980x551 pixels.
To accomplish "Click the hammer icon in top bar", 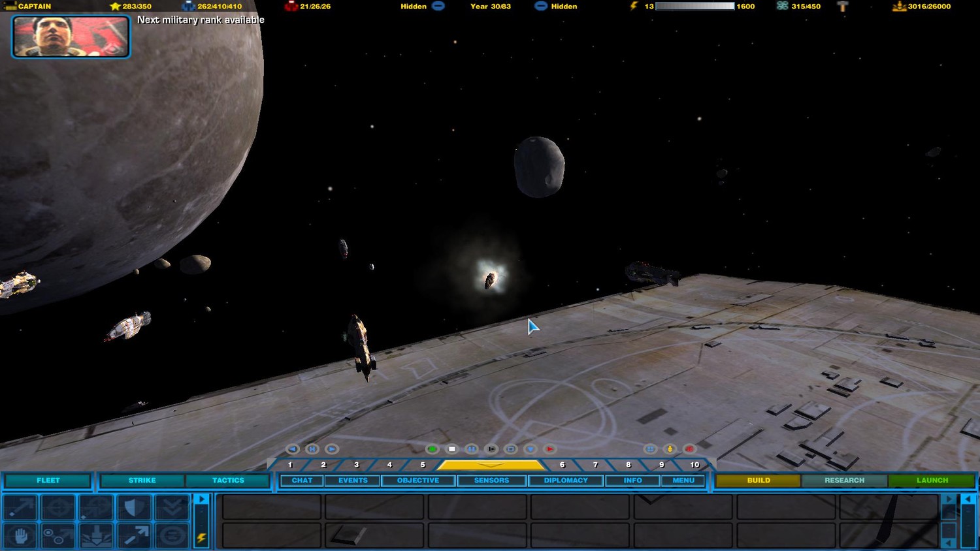I will pos(843,7).
